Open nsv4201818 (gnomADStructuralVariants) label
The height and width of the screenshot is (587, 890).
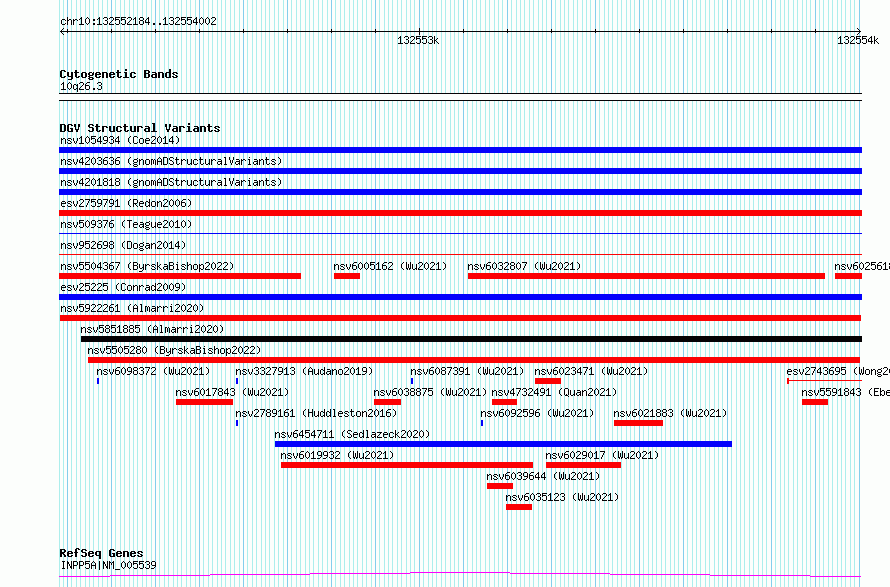coord(171,182)
